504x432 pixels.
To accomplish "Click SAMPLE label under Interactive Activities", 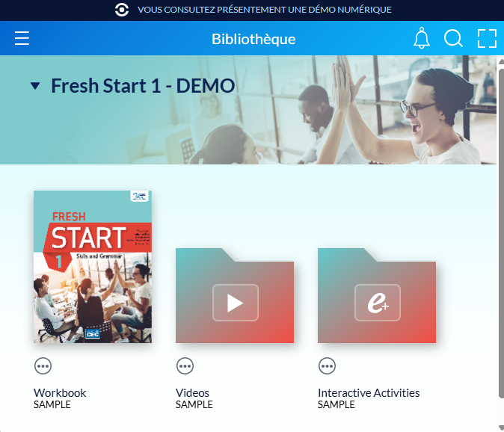I will pos(336,404).
